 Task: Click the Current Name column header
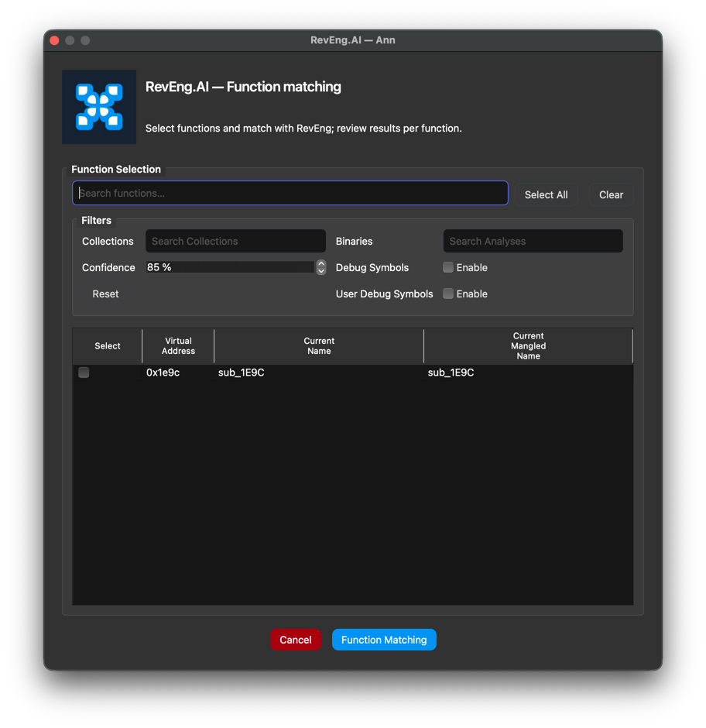point(319,345)
